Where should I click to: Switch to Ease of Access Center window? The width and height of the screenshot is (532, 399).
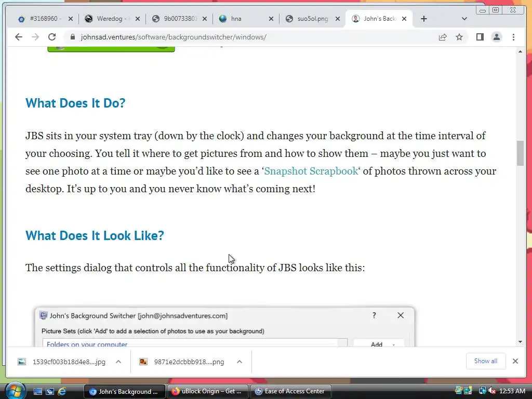[x=291, y=391]
